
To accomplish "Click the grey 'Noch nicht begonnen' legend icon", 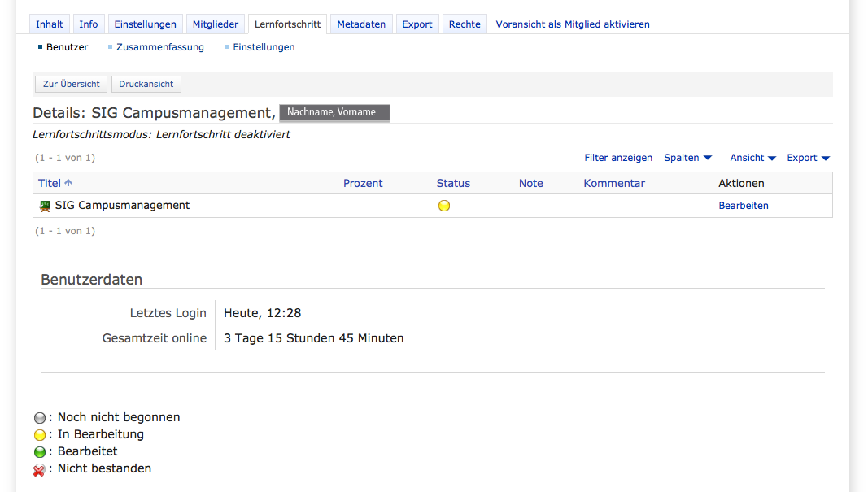I will coord(39,418).
